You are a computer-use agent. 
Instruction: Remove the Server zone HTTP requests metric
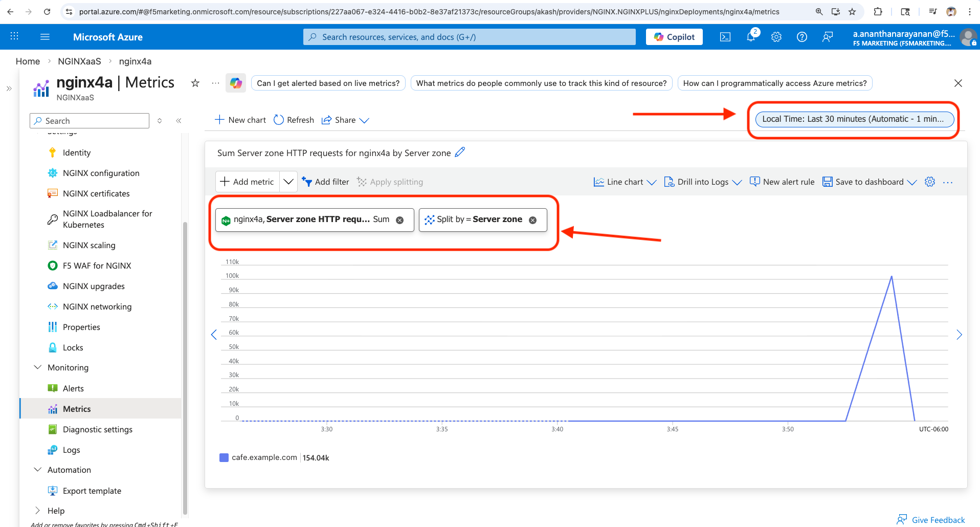[400, 220]
